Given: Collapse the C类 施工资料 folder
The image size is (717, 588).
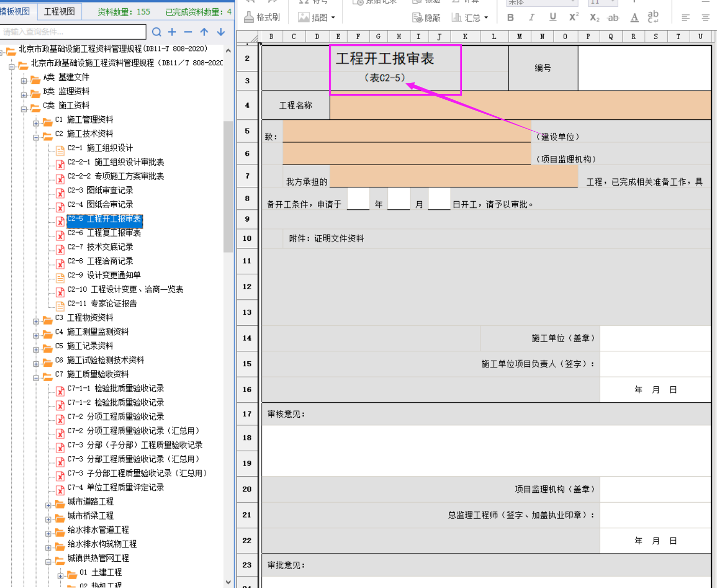Looking at the screenshot, I should coord(24,109).
